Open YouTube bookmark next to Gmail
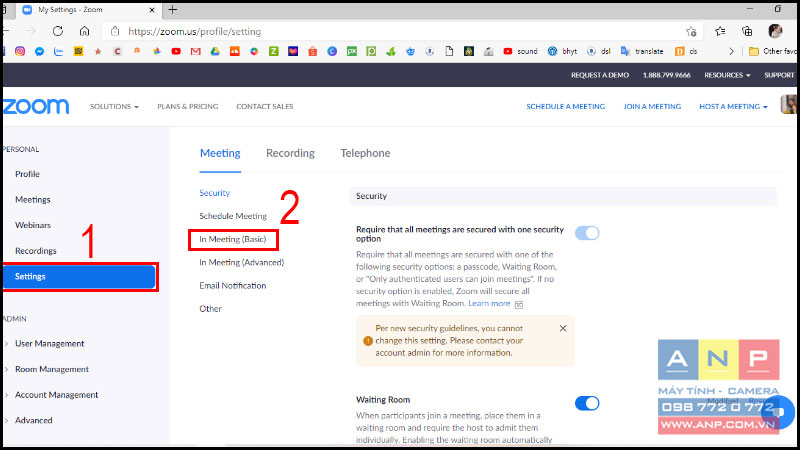Image resolution: width=800 pixels, height=450 pixels. (x=176, y=52)
